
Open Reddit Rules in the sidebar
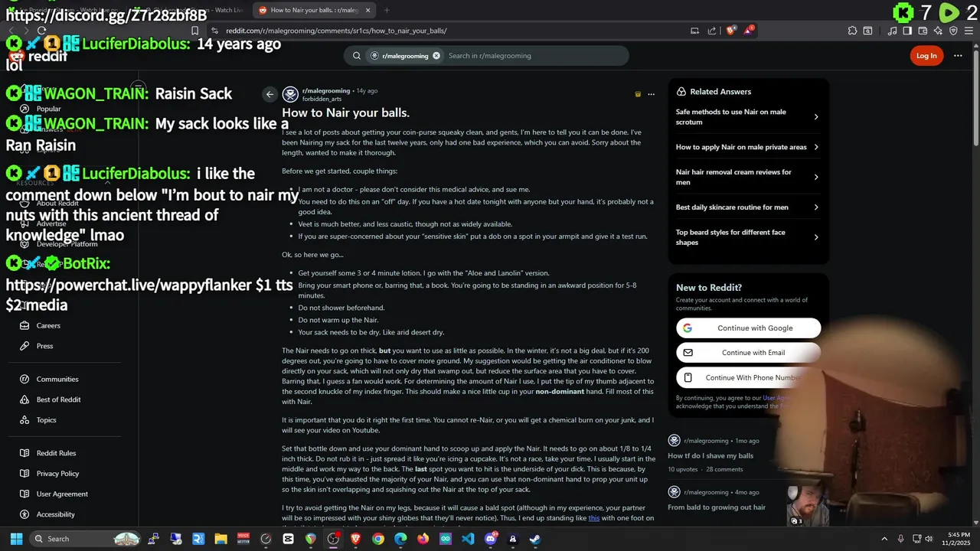click(x=56, y=453)
